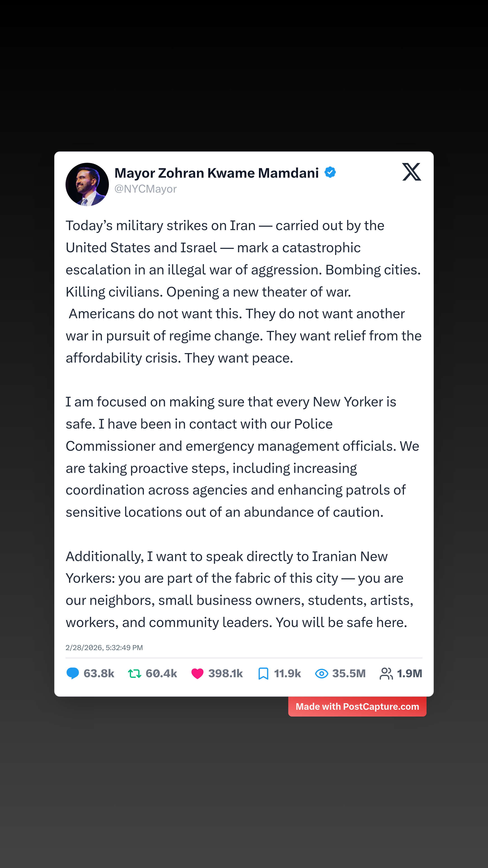Click the blue verified checkmark badge
The image size is (488, 868).
pos(330,172)
